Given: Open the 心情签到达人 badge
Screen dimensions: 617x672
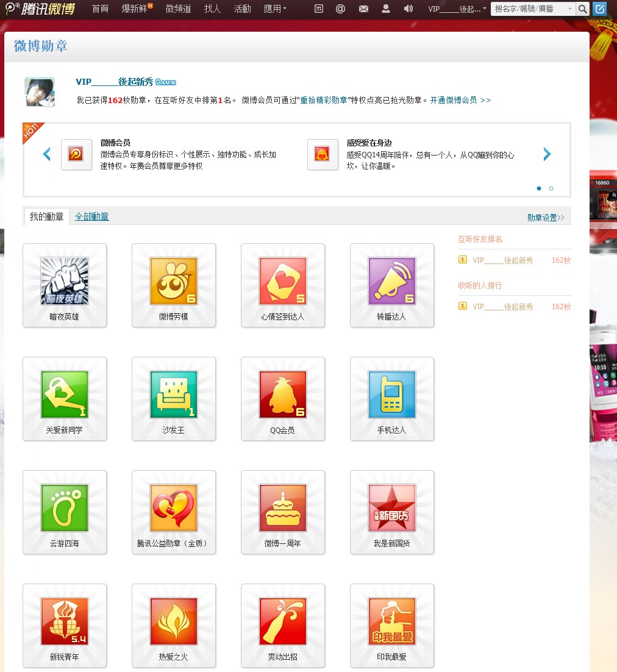Looking at the screenshot, I should click(283, 281).
